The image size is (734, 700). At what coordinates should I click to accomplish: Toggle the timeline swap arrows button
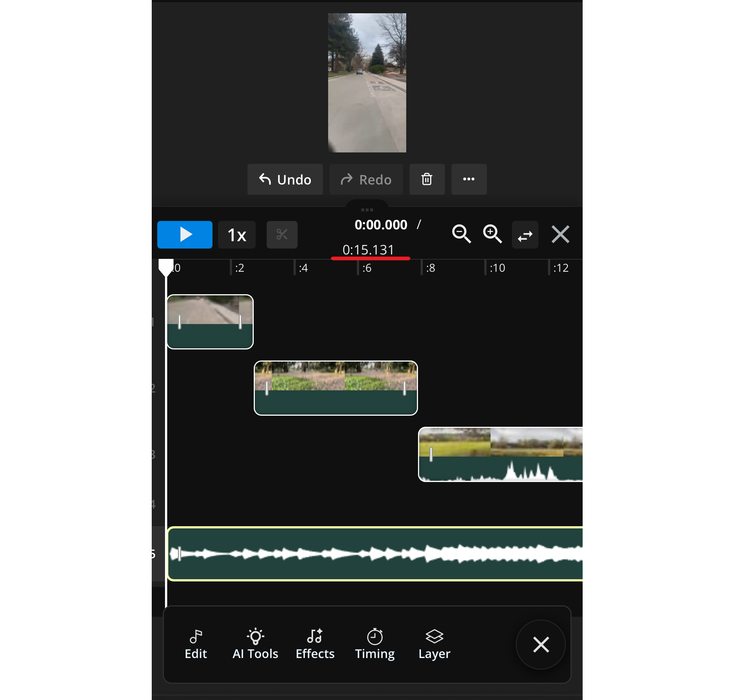point(525,235)
